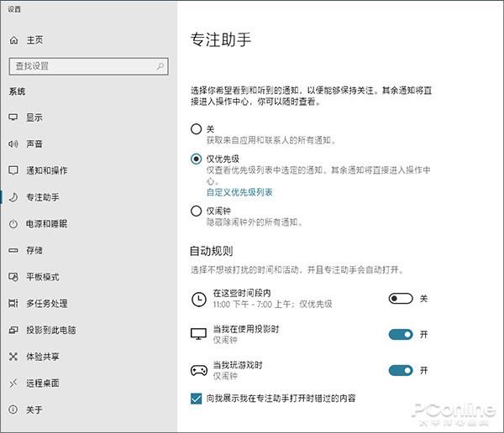
Task: Click the Power & sleep (电源和睡眠) icon
Action: pyautogui.click(x=13, y=224)
